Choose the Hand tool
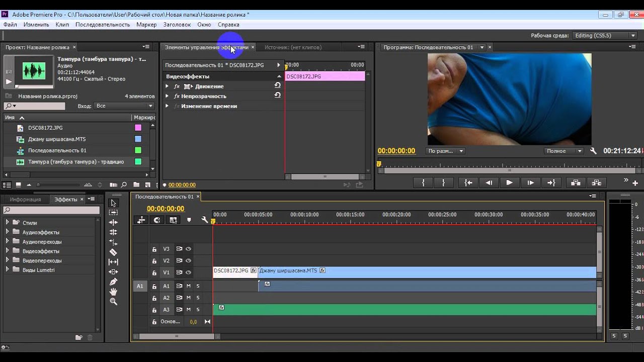The height and width of the screenshot is (362, 644). tap(113, 292)
